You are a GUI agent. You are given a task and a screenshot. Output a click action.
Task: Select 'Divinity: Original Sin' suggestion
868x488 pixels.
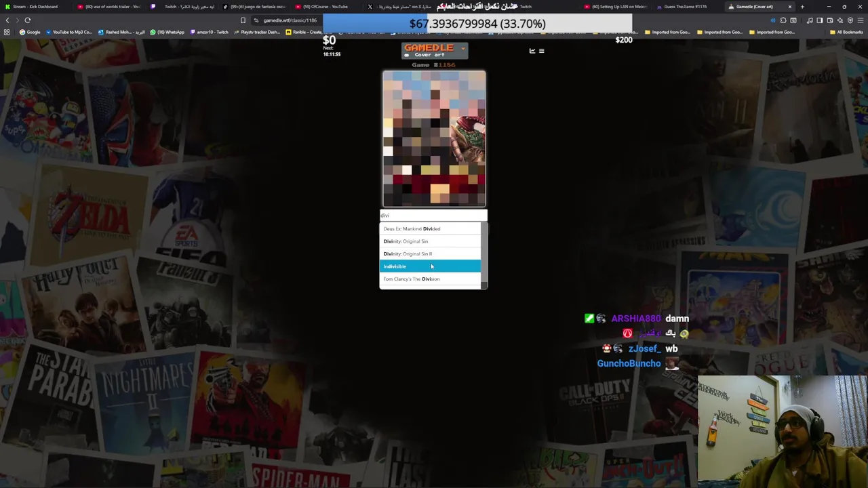click(x=430, y=241)
